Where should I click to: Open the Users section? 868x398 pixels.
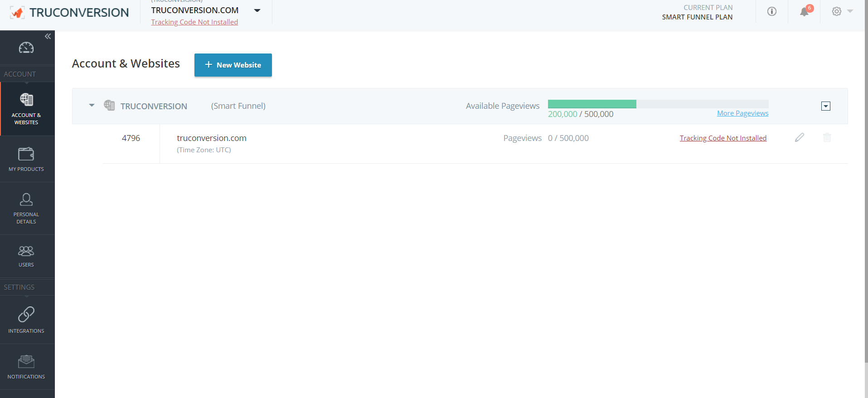26,256
